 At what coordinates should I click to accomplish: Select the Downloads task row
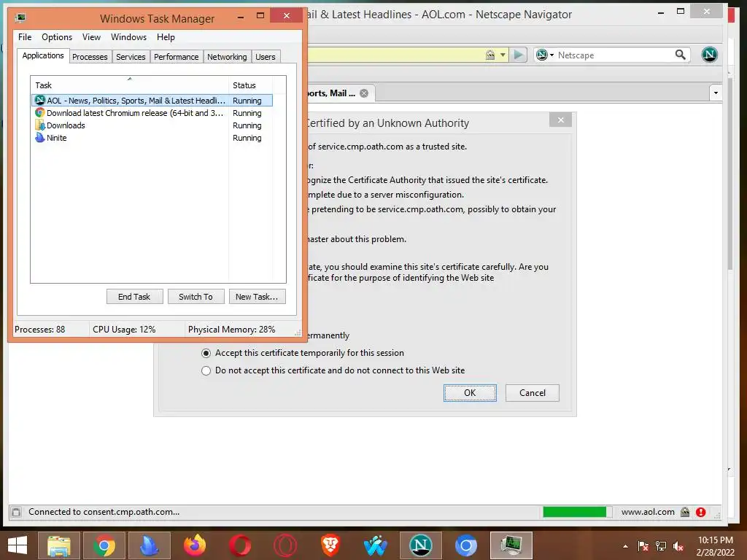(152, 125)
